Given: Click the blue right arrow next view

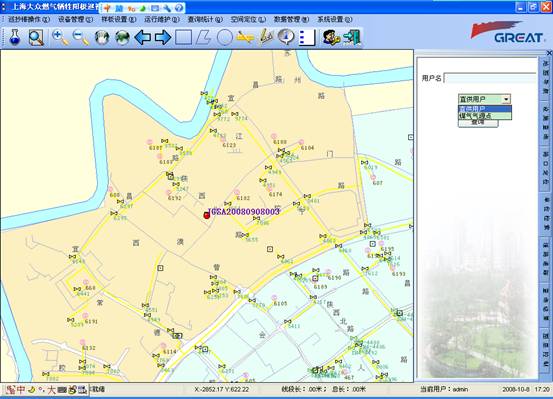Looking at the screenshot, I should pos(163,37).
